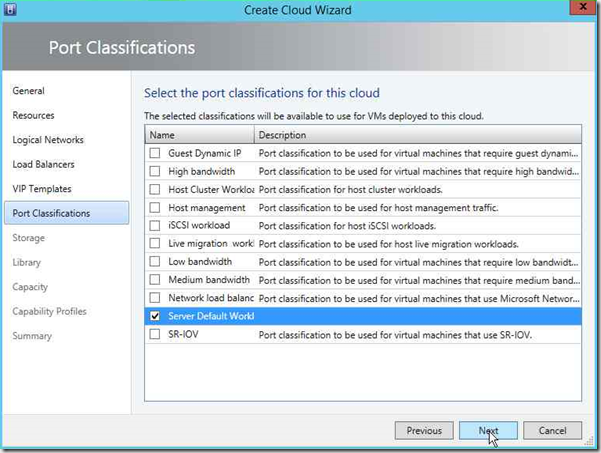601x453 pixels.
Task: Select the High bandwidth row name
Action: [202, 171]
